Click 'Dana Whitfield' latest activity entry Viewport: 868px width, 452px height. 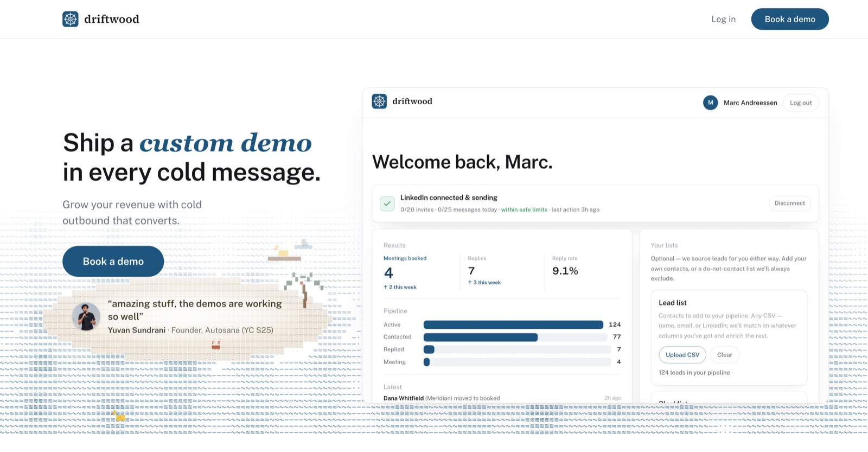(502, 398)
